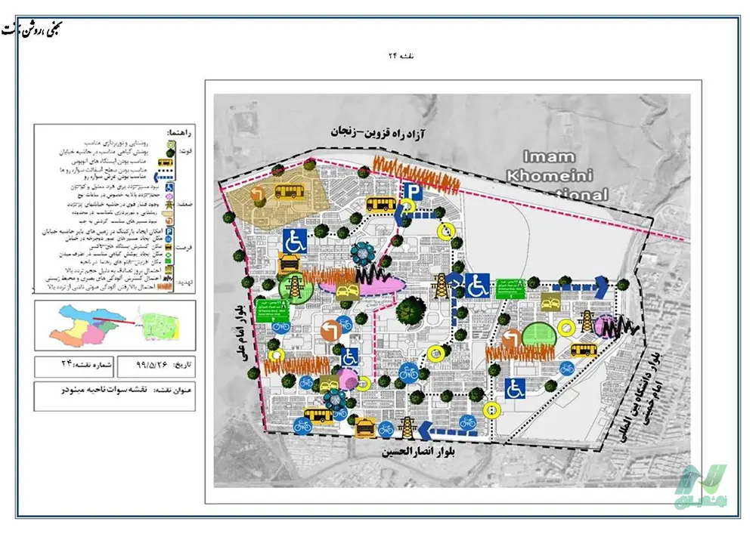This screenshot has width=756, height=534.
Task: Click the map number box 'شماره نقشه: ۲۴'
Action: point(74,367)
